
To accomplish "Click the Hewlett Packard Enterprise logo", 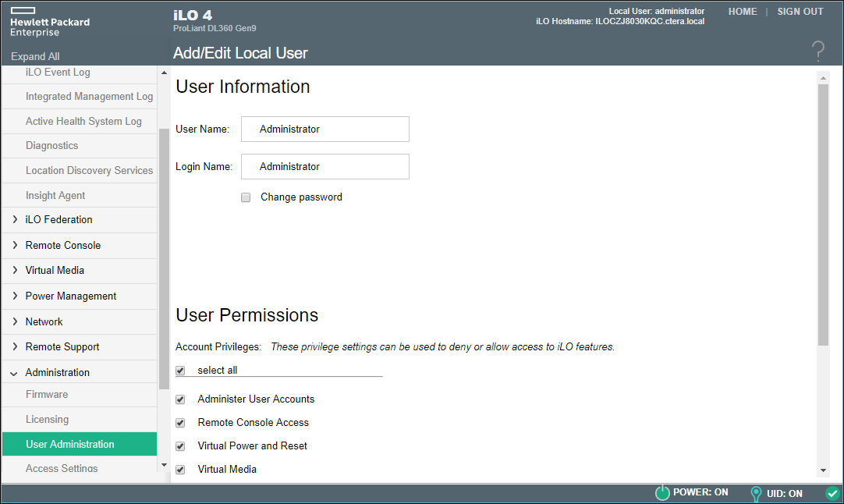I will [49, 22].
